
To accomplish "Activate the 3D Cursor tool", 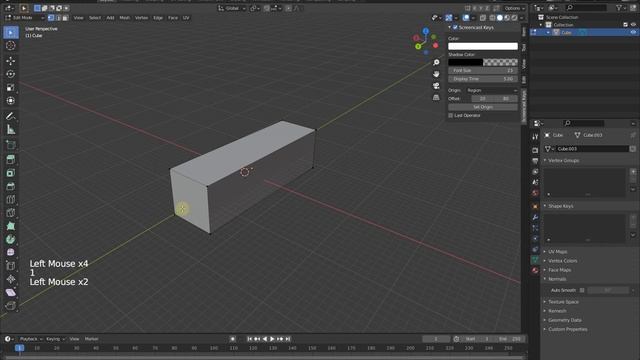I will point(11,46).
